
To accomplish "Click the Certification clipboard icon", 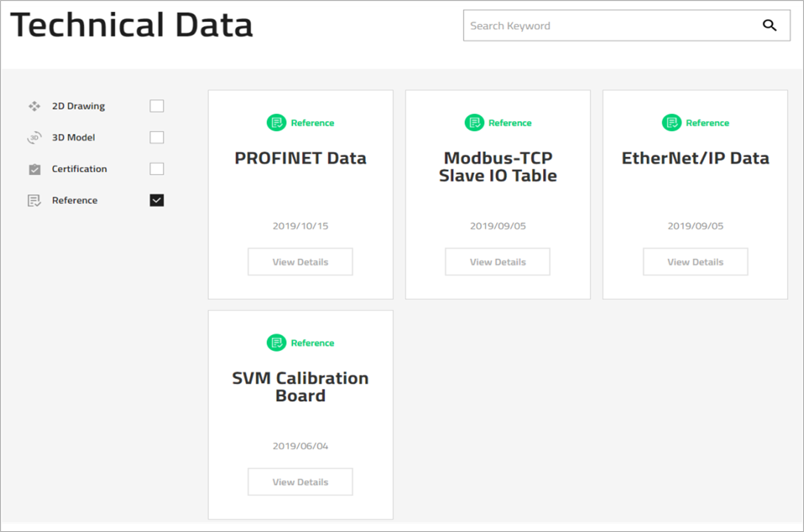I will pyautogui.click(x=35, y=169).
